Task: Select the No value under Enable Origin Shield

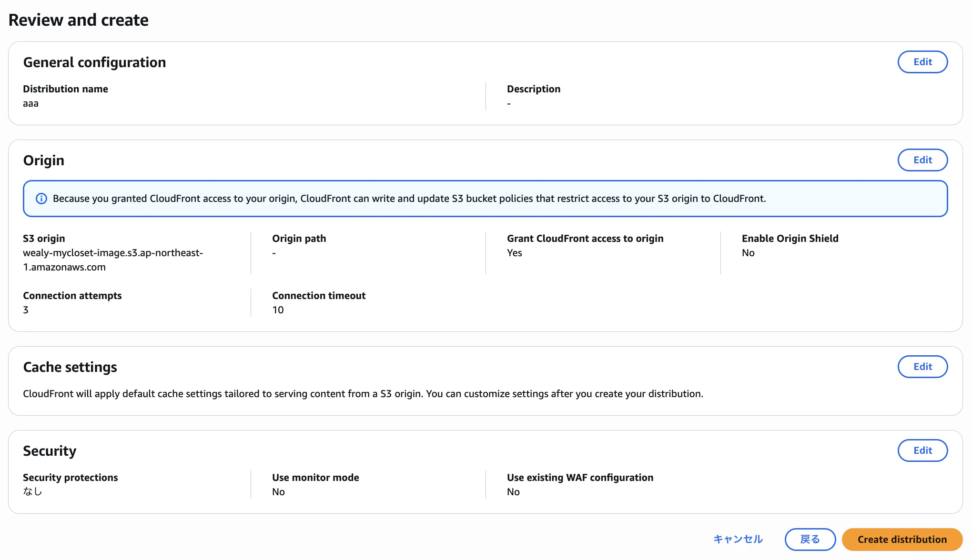Action: pos(748,253)
